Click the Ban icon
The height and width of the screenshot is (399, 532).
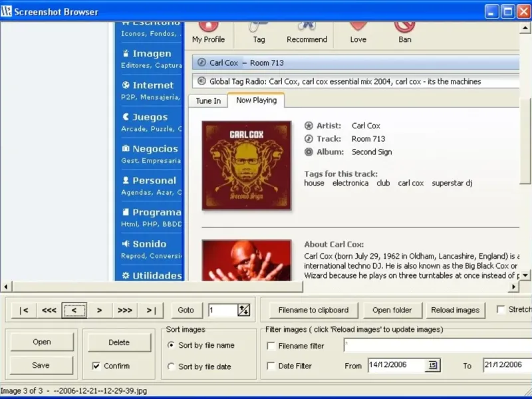click(405, 27)
